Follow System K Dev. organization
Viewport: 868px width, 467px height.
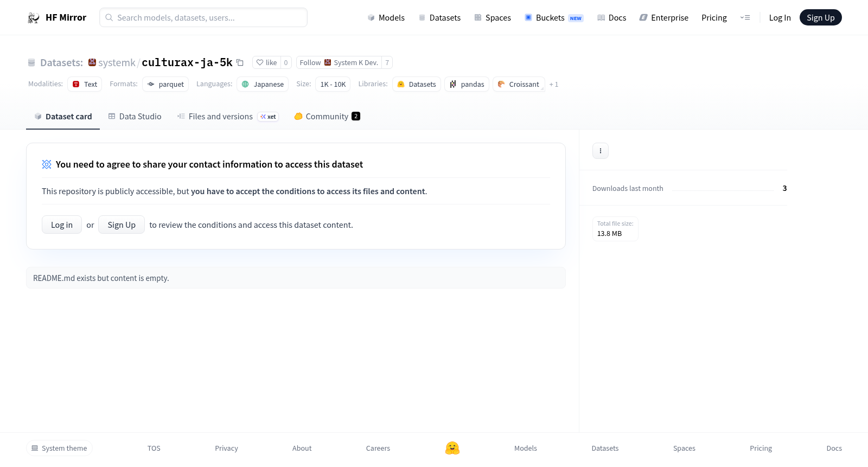click(x=339, y=62)
